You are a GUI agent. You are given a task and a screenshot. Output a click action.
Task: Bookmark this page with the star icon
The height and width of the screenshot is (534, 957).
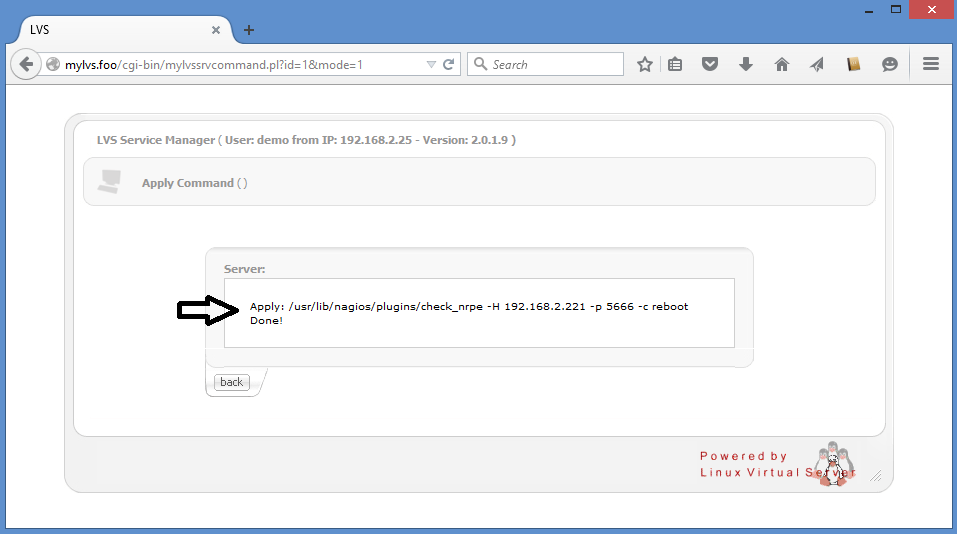pyautogui.click(x=645, y=64)
